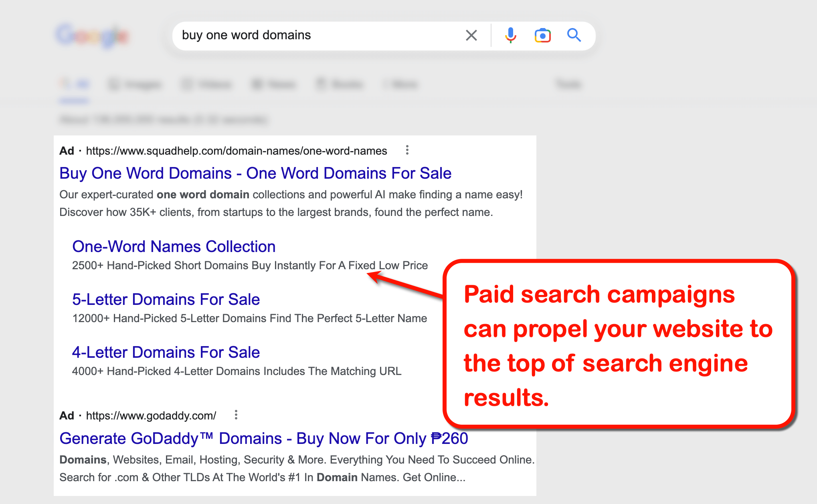Open the three-dot menu on the Squadhelp ad
817x504 pixels.
(x=407, y=150)
